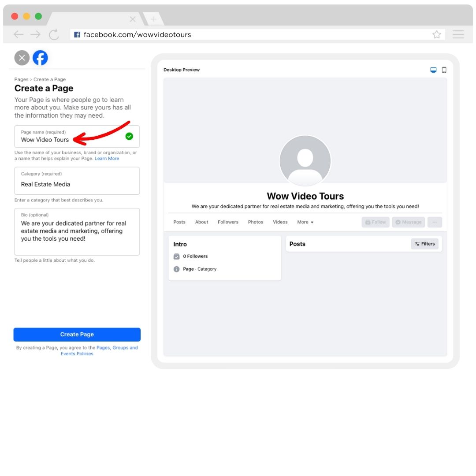The height and width of the screenshot is (476, 476).
Task: Open the Followers tab in preview
Action: click(228, 222)
